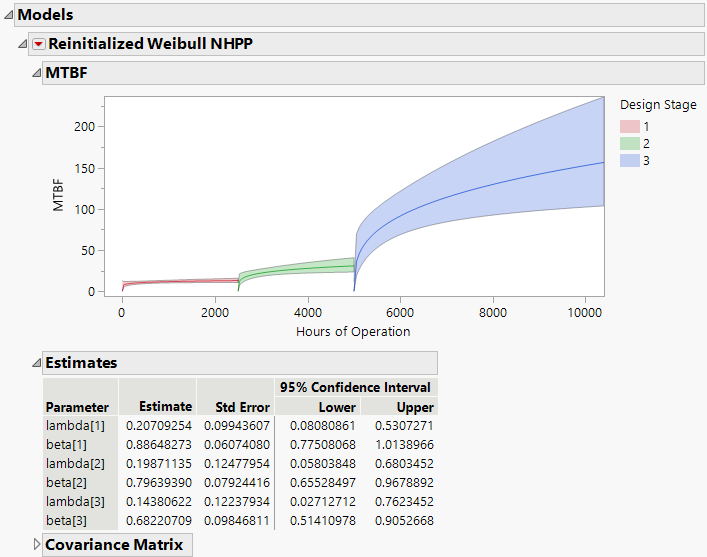This screenshot has width=707, height=557.
Task: Click the Hours of Operation axis label
Action: pyautogui.click(x=353, y=332)
